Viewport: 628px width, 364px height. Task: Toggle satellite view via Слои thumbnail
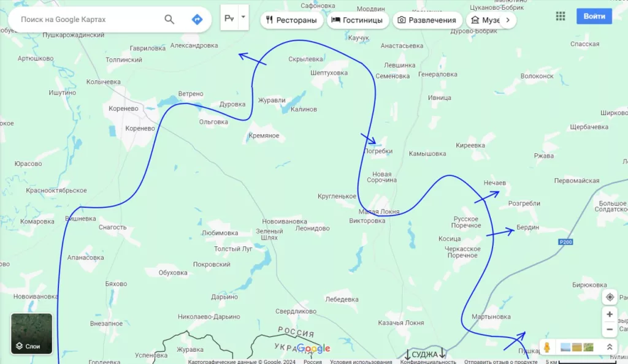pos(32,333)
